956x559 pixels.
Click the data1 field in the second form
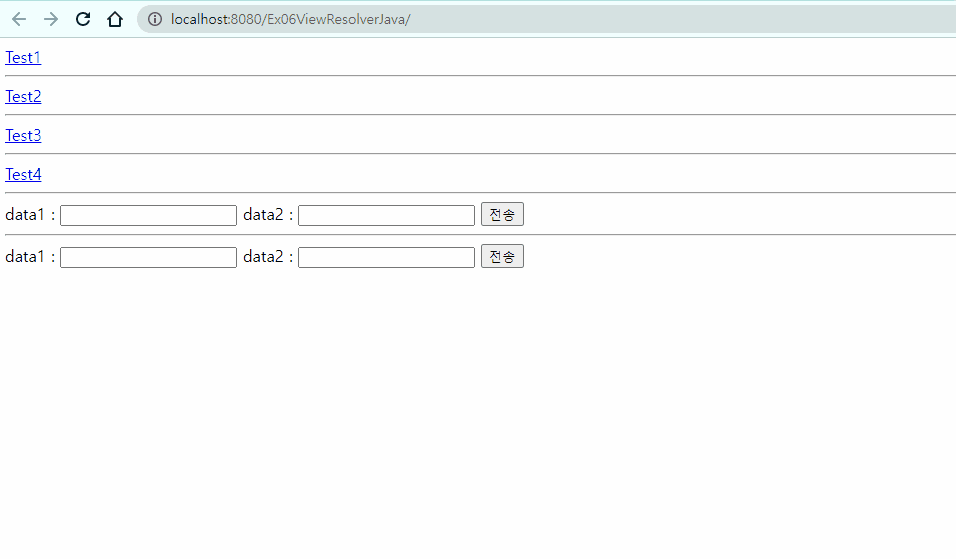pos(148,257)
